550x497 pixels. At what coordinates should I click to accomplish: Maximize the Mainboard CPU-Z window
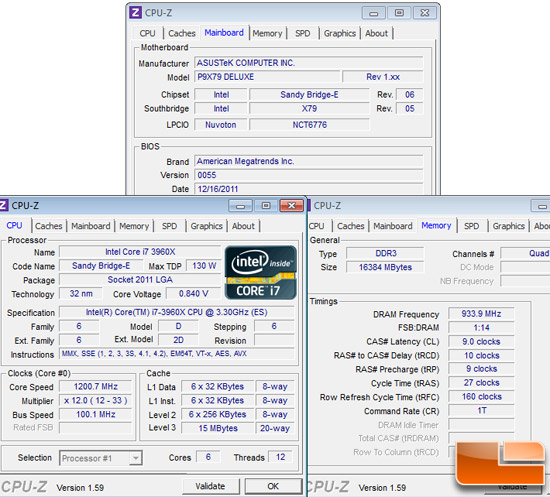coord(399,13)
